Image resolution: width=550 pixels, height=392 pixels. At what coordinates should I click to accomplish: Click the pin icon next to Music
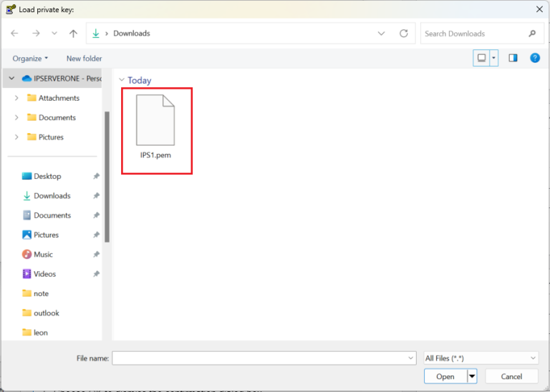(x=96, y=255)
